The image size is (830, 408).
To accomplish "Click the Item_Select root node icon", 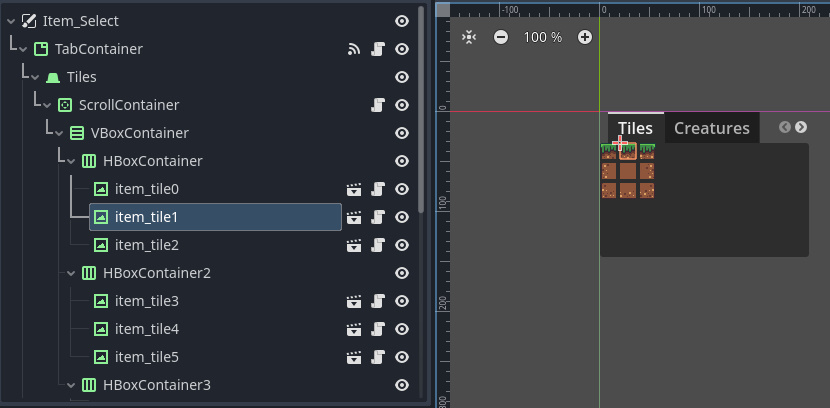I will coord(29,21).
